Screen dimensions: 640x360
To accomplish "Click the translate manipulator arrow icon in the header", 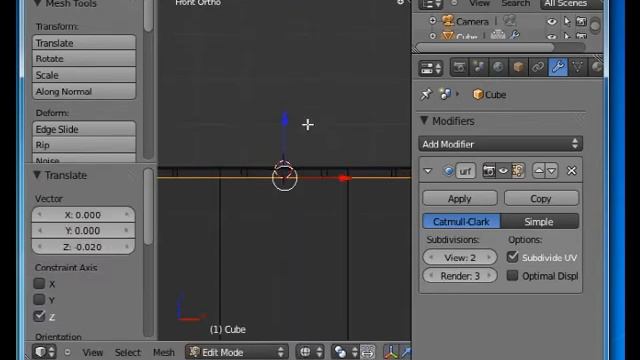I will click(407, 352).
